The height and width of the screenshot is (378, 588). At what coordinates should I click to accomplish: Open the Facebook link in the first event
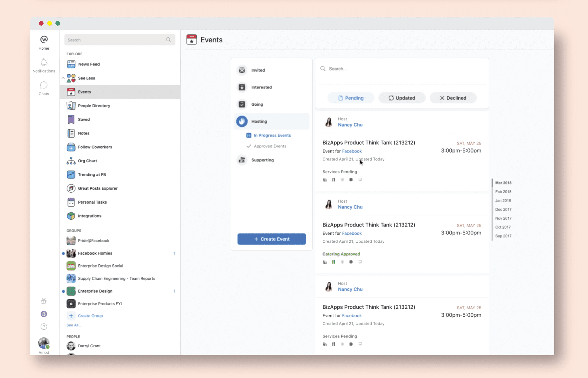[351, 151]
